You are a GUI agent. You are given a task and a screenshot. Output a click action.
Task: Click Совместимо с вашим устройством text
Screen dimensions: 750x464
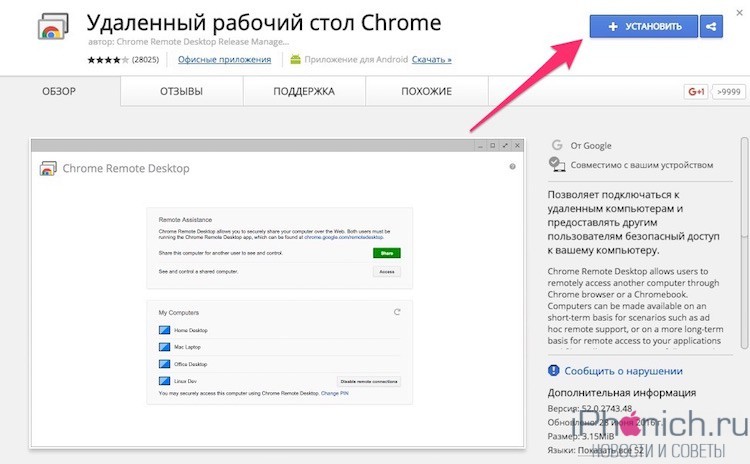click(x=642, y=165)
